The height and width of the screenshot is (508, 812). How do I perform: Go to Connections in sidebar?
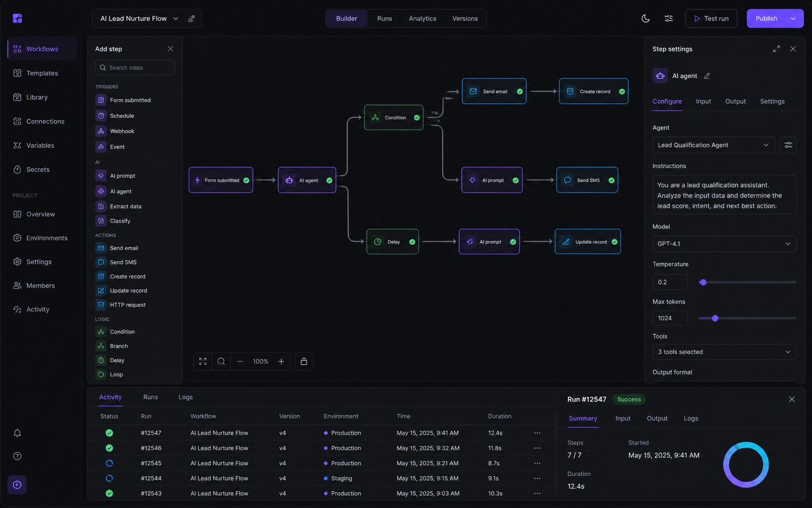pyautogui.click(x=42, y=121)
